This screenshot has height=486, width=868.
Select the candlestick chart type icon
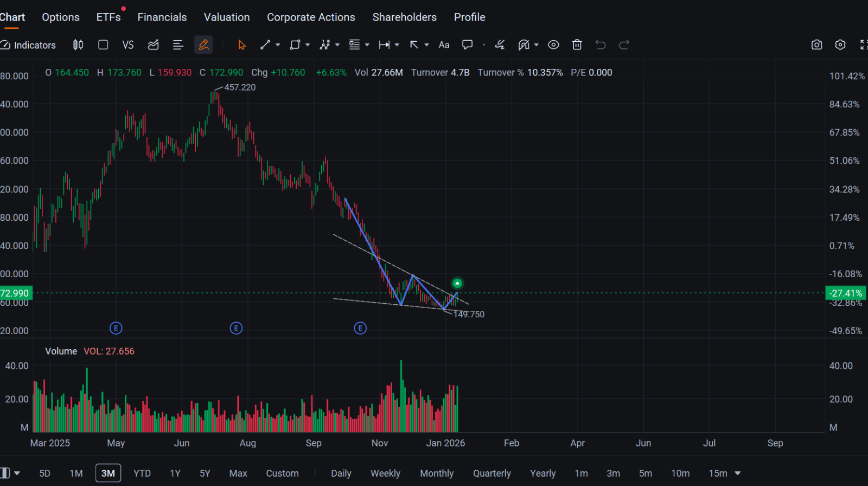[x=78, y=45]
